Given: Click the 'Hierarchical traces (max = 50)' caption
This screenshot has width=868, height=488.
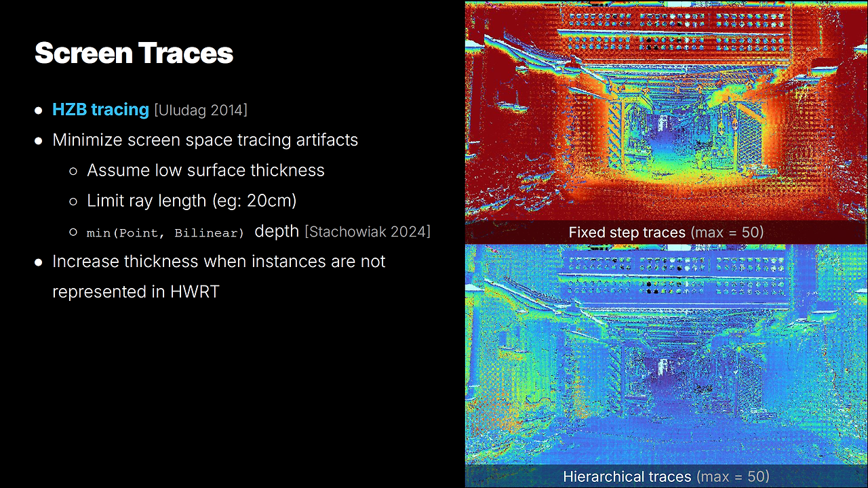Looking at the screenshot, I should click(x=666, y=476).
